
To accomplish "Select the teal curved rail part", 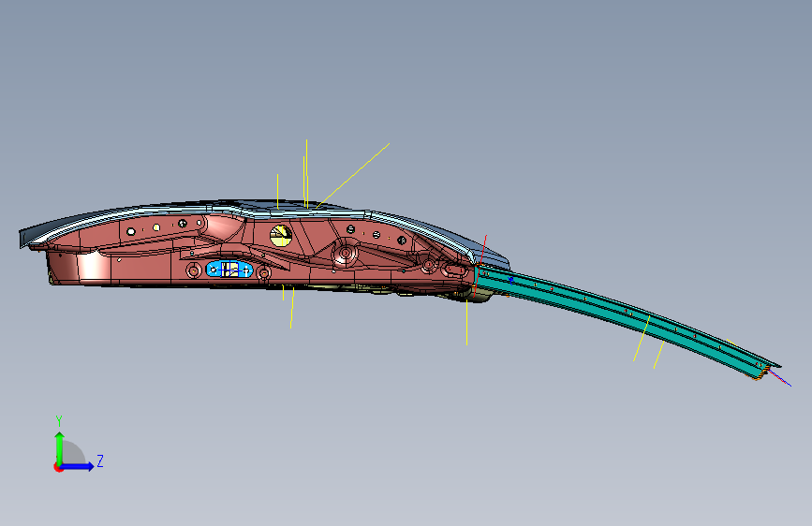I will click(622, 315).
